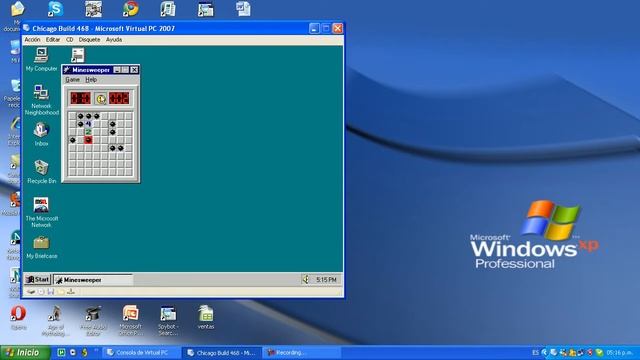Screen dimensions: 640x360
Task: Click the Minesweeper timer display
Action: click(119, 98)
